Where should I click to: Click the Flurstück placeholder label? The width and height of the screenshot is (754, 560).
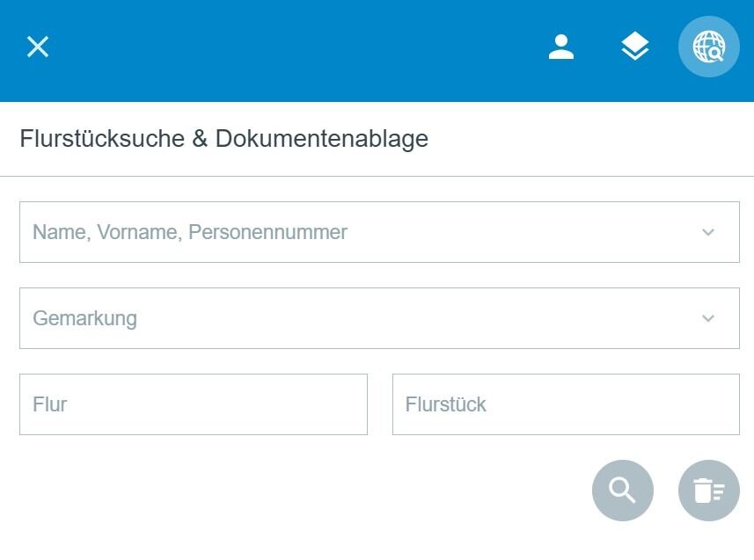(445, 405)
